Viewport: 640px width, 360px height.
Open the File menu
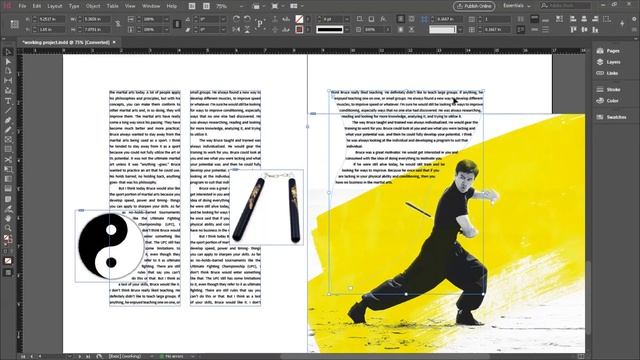click(22, 6)
